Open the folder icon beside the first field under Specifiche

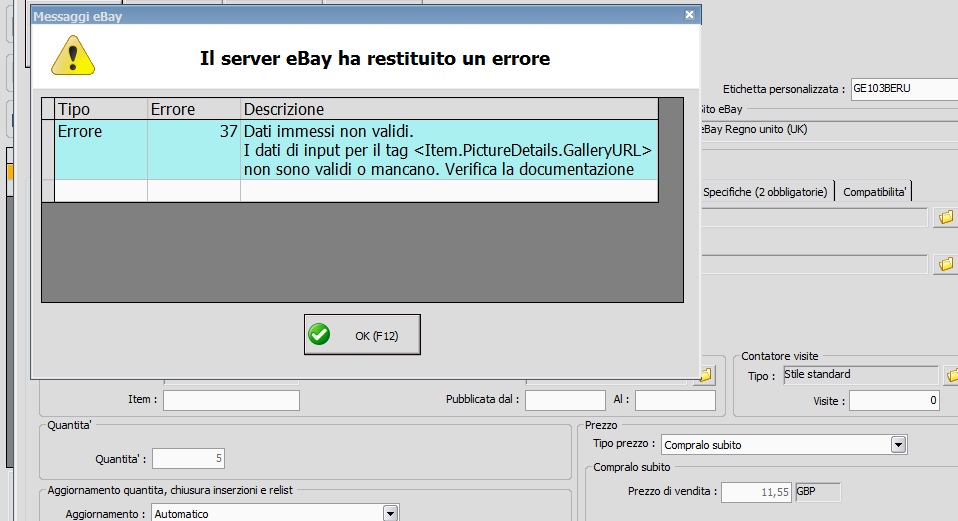(946, 217)
